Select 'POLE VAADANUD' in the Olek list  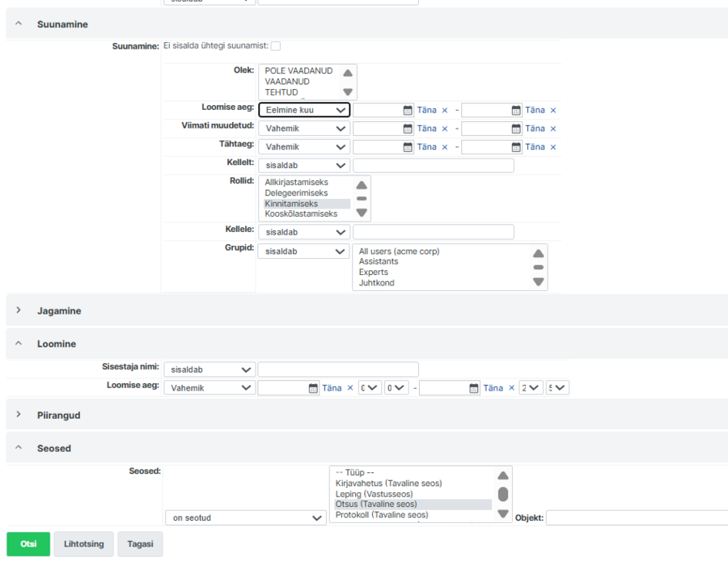(299, 71)
